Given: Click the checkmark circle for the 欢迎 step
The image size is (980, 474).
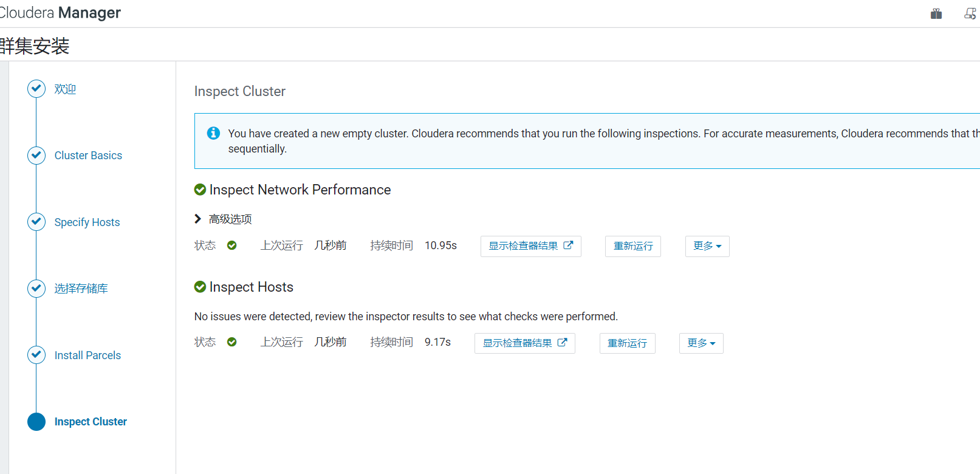Looking at the screenshot, I should coord(36,89).
